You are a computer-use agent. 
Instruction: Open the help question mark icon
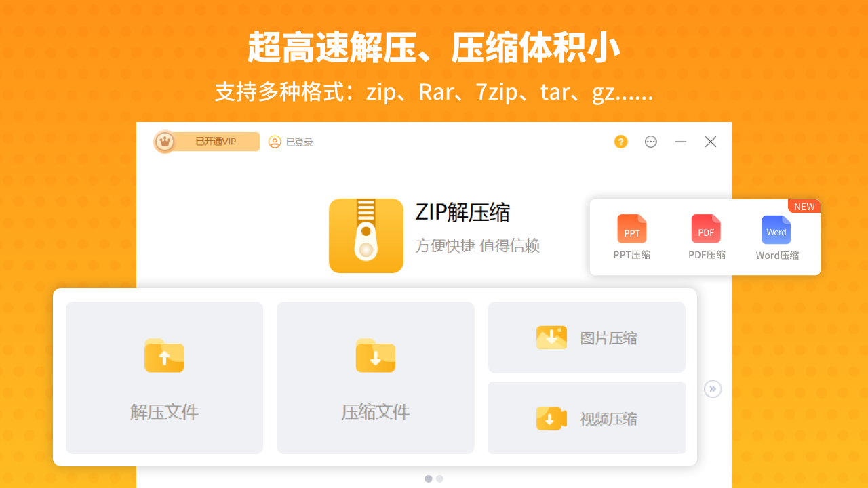(620, 142)
